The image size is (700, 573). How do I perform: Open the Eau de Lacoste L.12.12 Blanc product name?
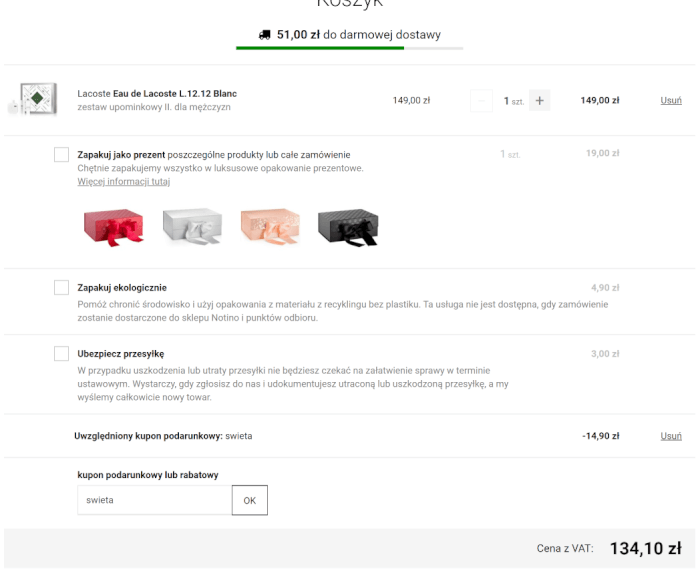point(174,94)
